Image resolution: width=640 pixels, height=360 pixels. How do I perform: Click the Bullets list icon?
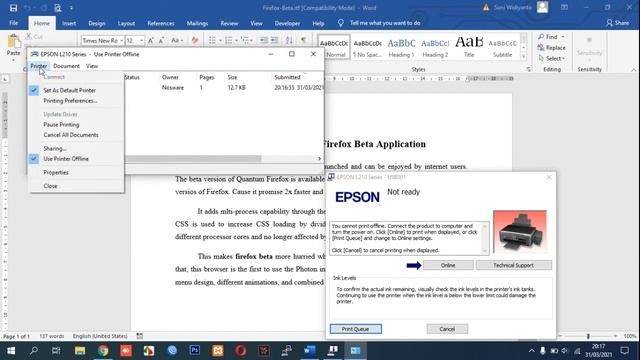212,40
